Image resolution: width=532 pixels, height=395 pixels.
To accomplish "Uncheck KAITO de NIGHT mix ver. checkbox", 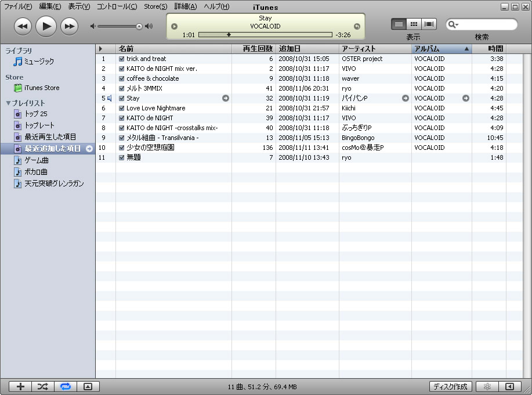I will tap(121, 69).
